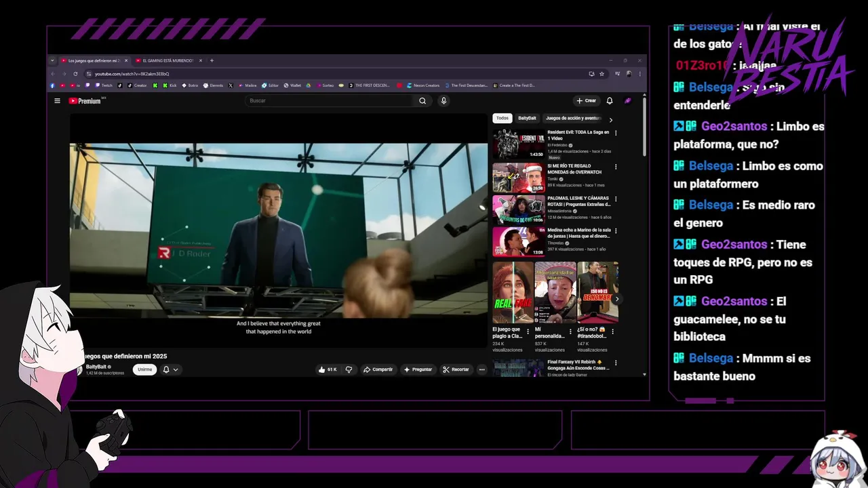
Task: Open Resident Evil TODA La Saga thumbnail
Action: coord(519,144)
